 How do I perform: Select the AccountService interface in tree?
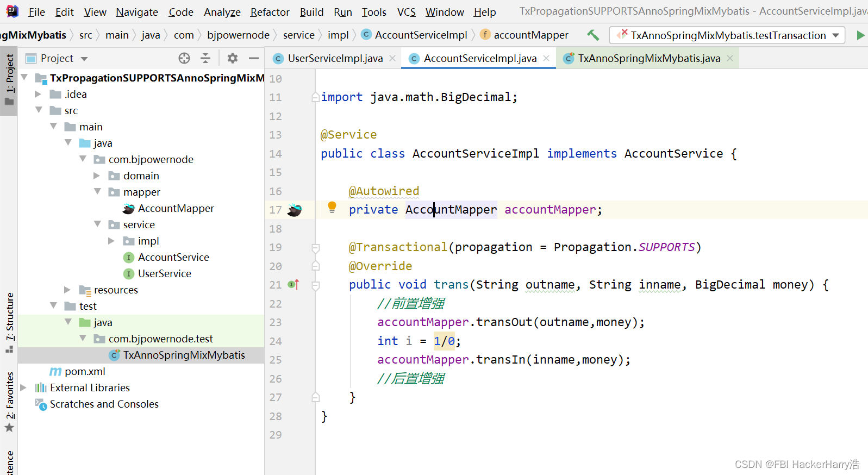[x=173, y=257]
